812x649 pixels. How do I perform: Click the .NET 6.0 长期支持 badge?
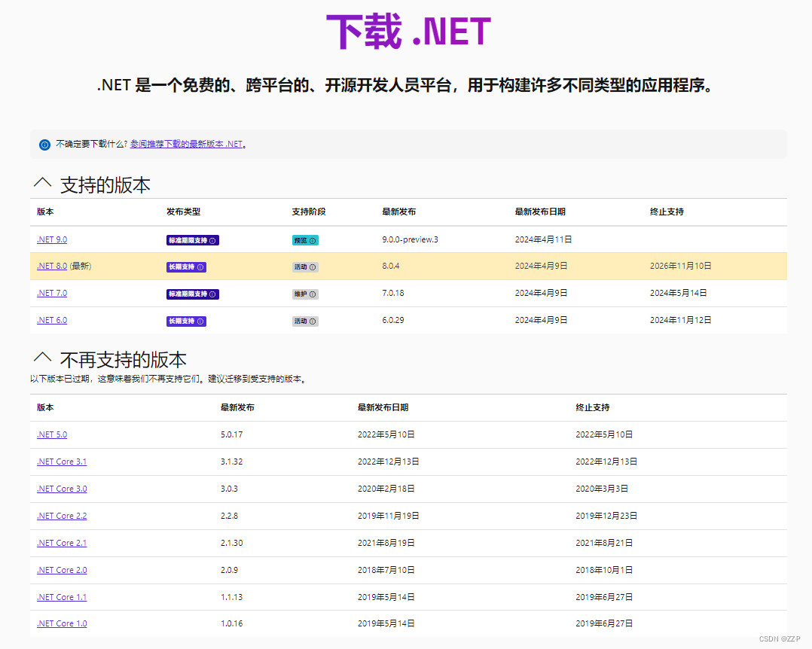point(187,321)
